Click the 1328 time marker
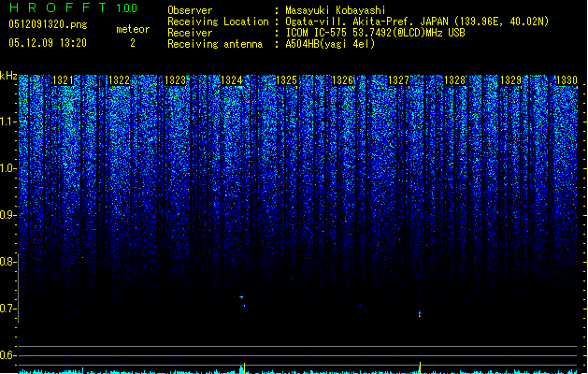 (x=454, y=80)
